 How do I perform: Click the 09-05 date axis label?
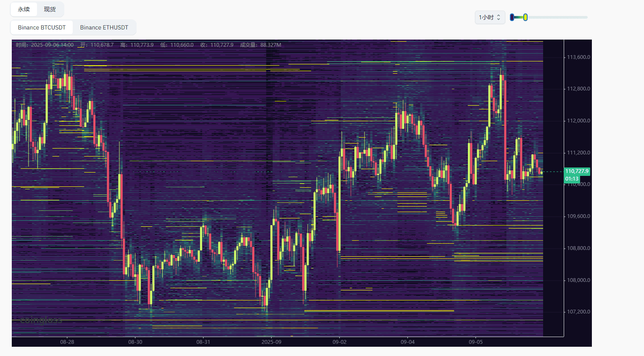pos(475,342)
